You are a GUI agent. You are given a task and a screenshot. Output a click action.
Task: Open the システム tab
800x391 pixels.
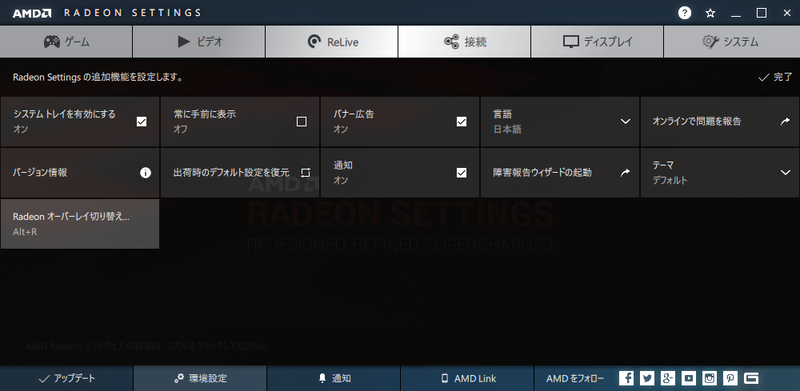732,41
